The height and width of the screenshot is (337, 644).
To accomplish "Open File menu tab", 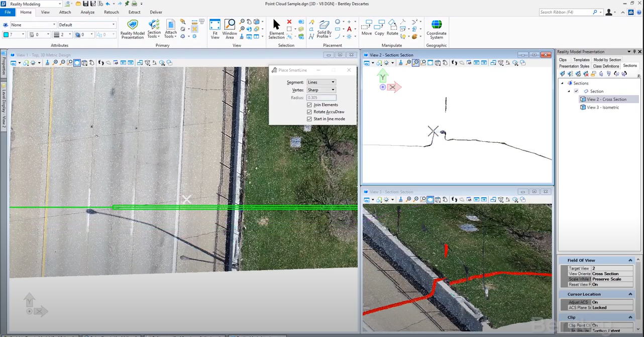I will tap(8, 12).
